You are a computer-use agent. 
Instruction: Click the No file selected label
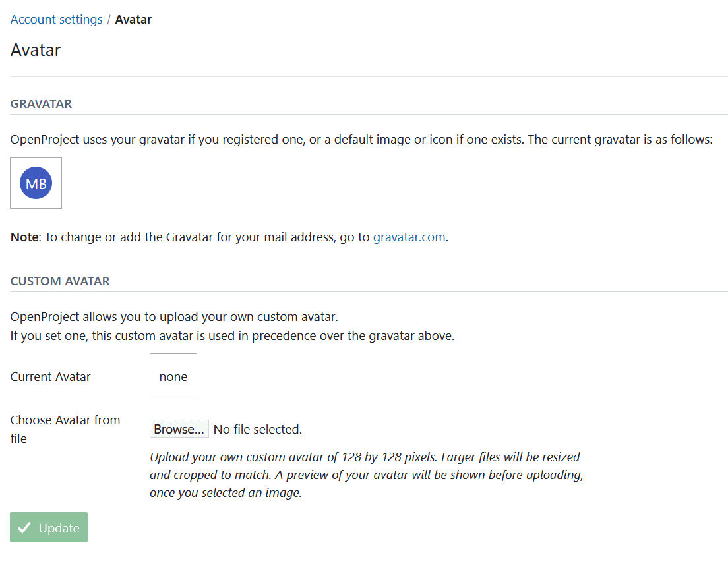[x=258, y=428]
